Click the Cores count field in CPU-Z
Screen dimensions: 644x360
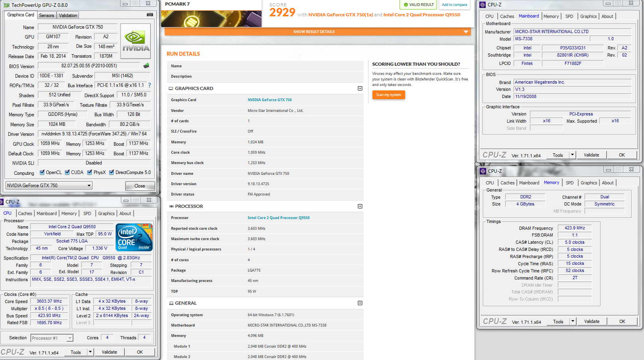coord(107,338)
